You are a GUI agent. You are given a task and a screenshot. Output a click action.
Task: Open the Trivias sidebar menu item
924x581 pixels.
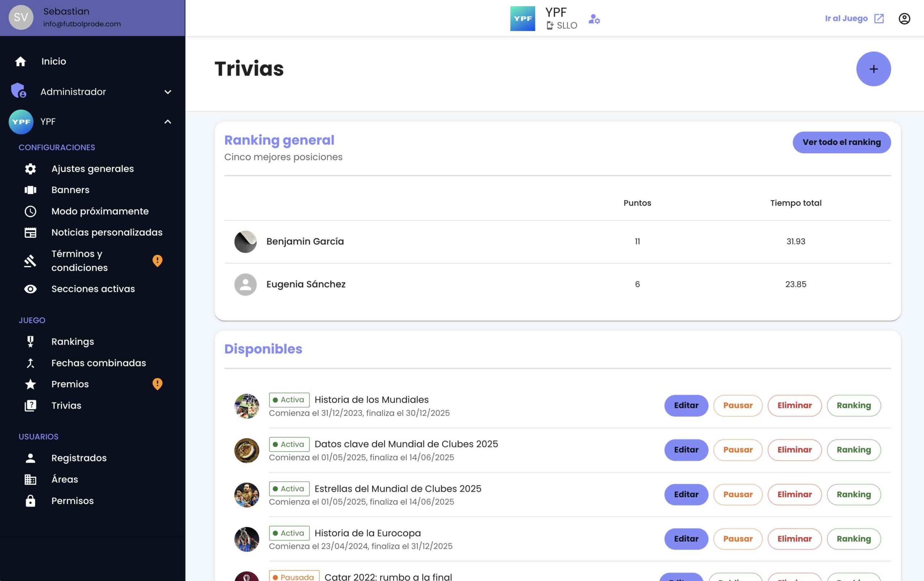click(66, 405)
